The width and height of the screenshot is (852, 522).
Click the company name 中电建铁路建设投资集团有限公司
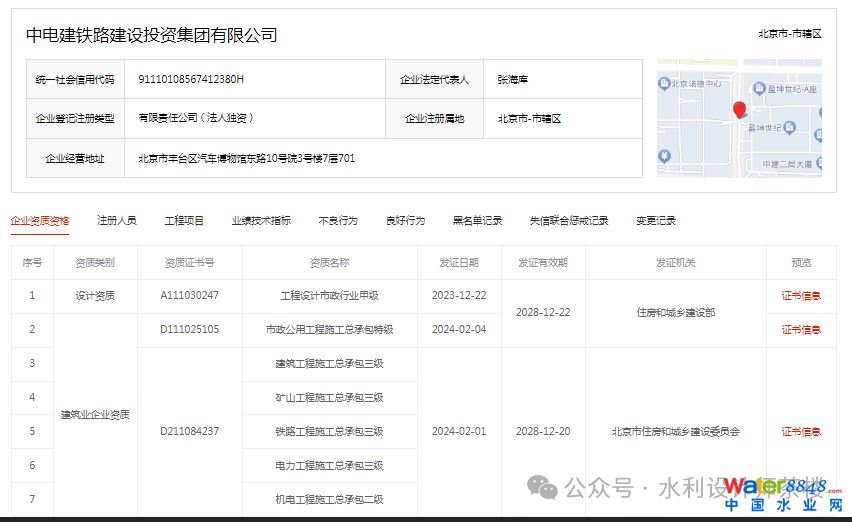pos(151,35)
